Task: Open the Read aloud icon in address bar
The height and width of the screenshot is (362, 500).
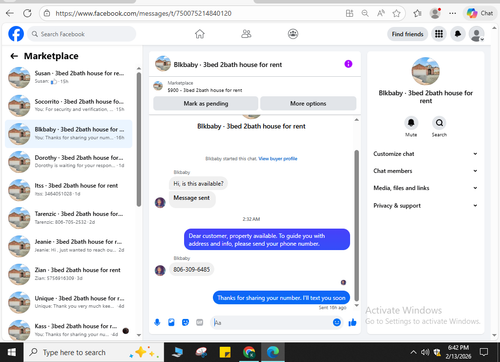Action: (381, 13)
